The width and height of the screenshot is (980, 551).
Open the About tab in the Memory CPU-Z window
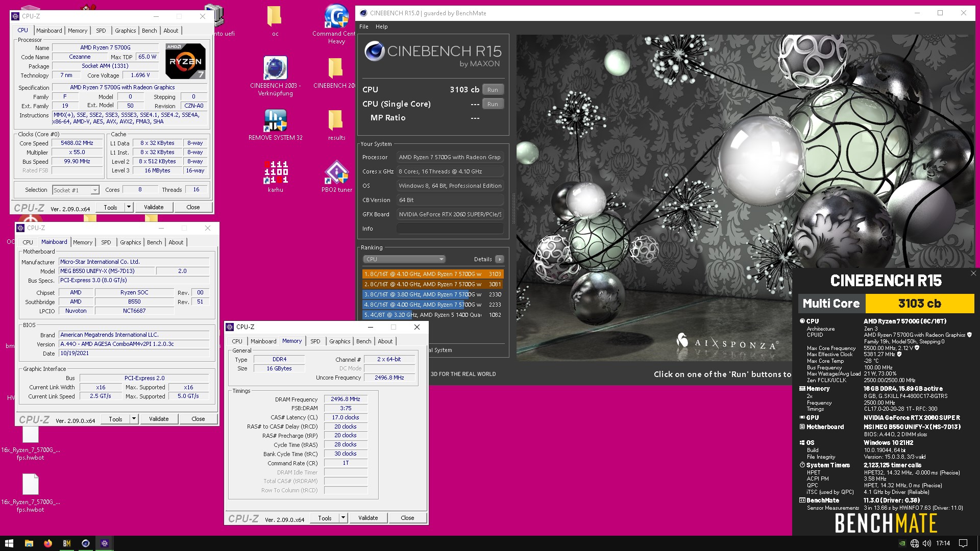tap(385, 341)
